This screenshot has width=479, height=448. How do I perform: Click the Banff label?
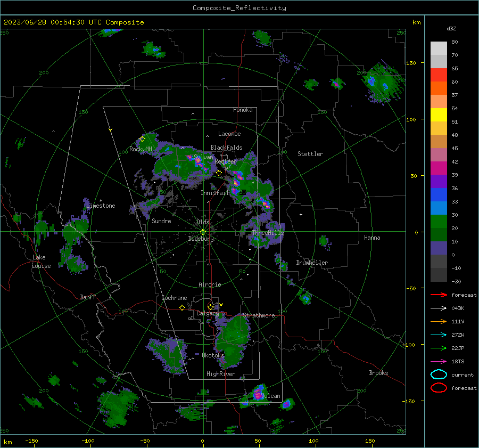click(x=88, y=297)
